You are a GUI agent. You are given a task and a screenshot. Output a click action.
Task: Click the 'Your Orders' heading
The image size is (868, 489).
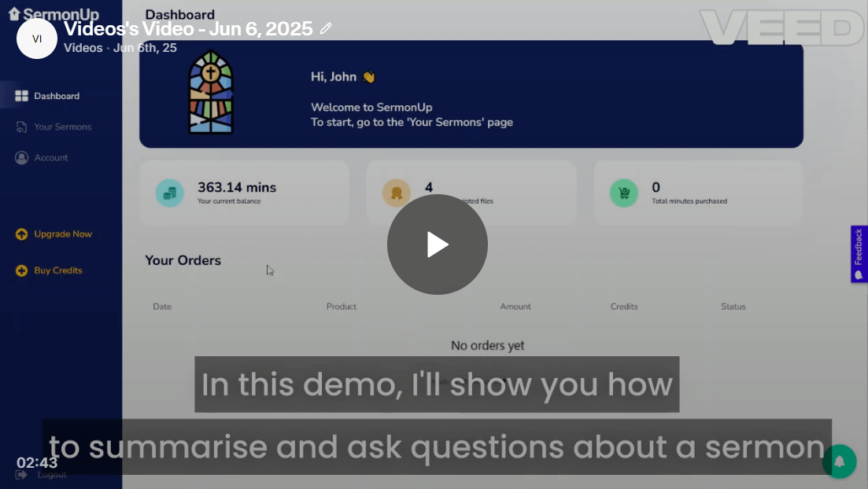pos(183,260)
